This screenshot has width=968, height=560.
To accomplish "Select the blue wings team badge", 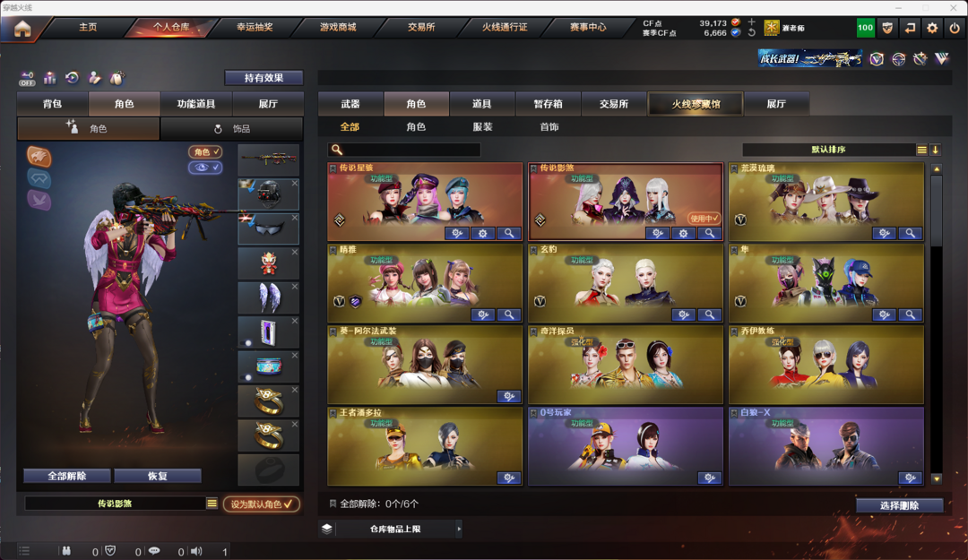I will pyautogui.click(x=39, y=178).
